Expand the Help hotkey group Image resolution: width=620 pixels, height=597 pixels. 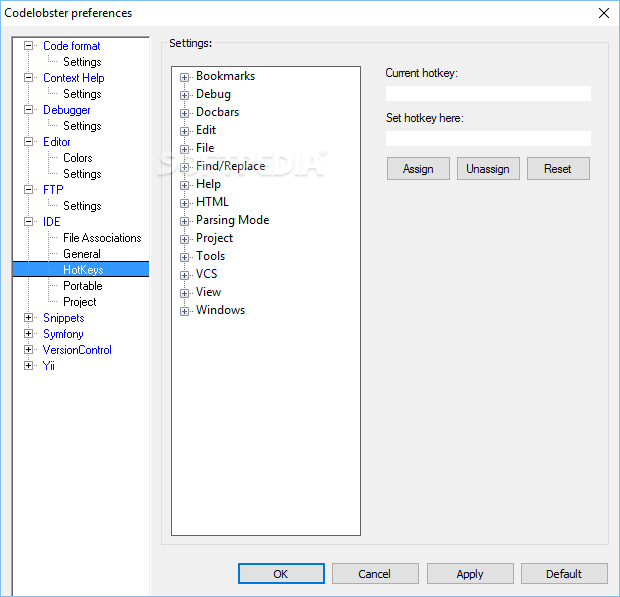click(x=184, y=185)
